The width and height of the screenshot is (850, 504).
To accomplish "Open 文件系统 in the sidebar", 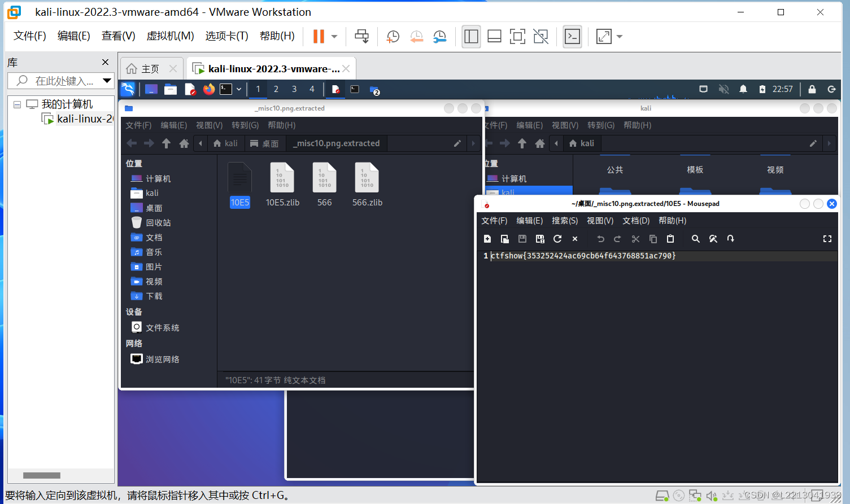I will (x=162, y=328).
